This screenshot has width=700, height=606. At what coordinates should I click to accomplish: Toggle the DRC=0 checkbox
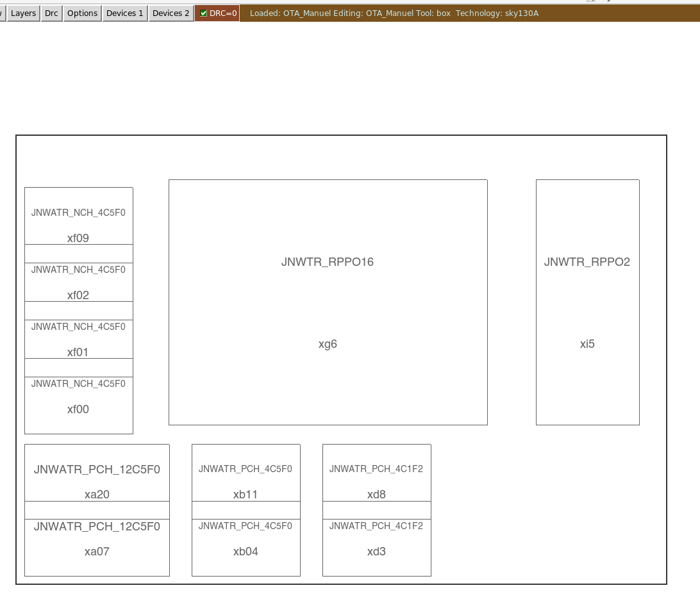tap(204, 13)
